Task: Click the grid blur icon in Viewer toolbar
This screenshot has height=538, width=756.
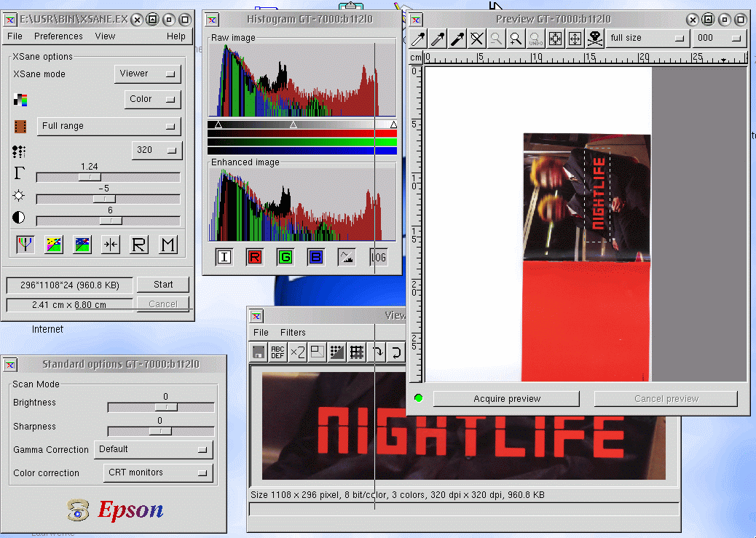Action: (357, 352)
